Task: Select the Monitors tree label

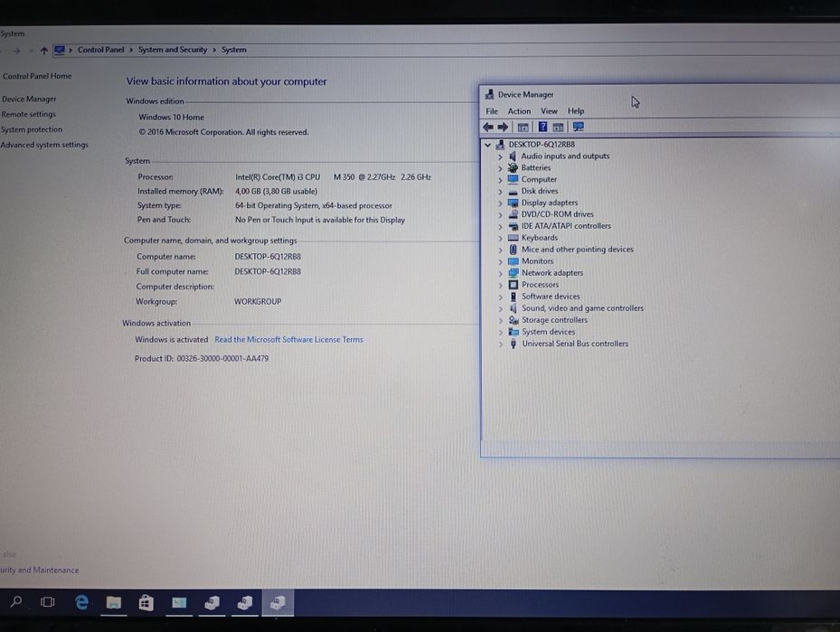Action: point(537,261)
